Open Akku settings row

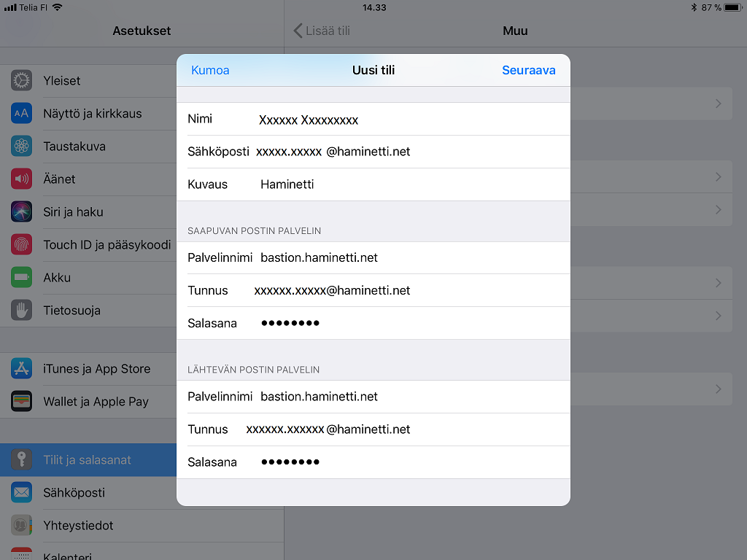pos(88,278)
